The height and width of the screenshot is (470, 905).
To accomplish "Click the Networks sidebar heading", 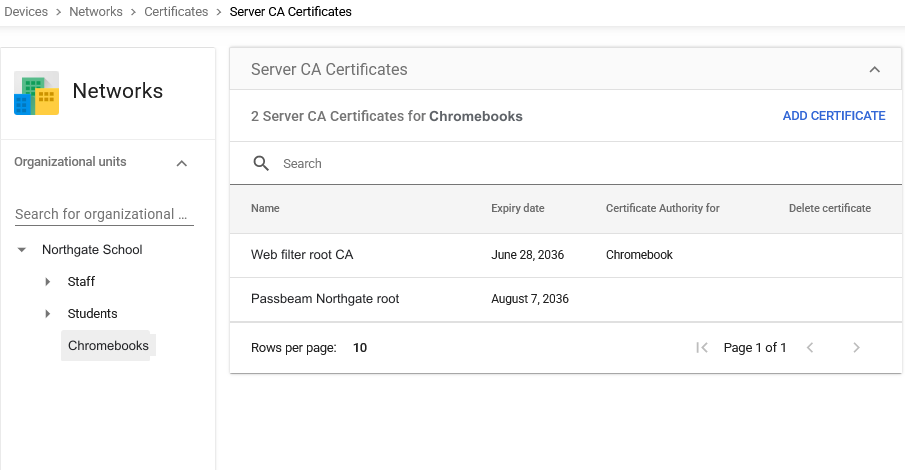I will point(118,91).
